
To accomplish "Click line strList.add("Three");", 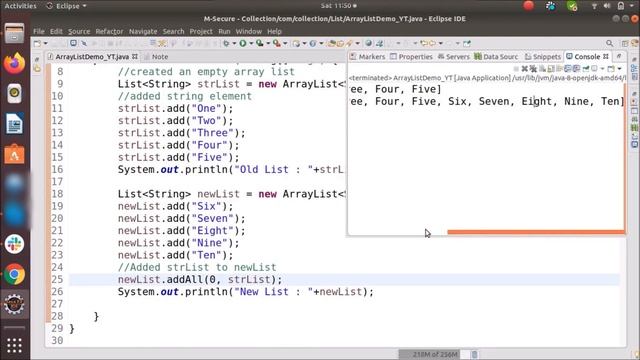I will 182,133.
